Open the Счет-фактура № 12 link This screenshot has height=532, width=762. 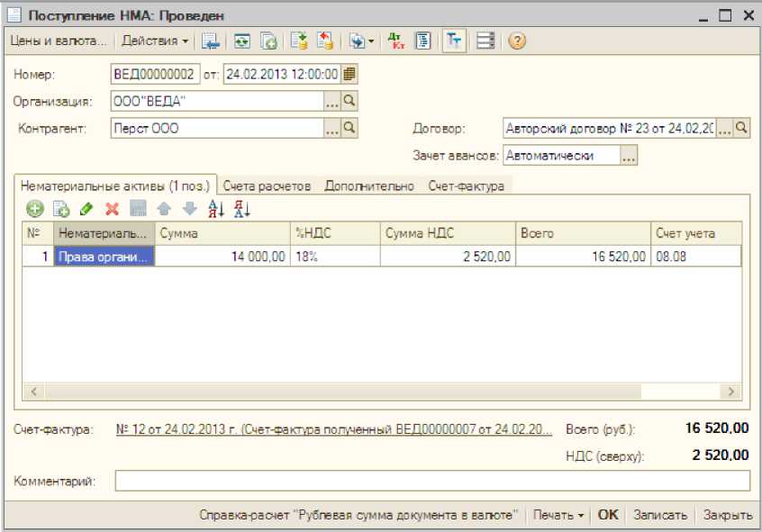pyautogui.click(x=333, y=429)
